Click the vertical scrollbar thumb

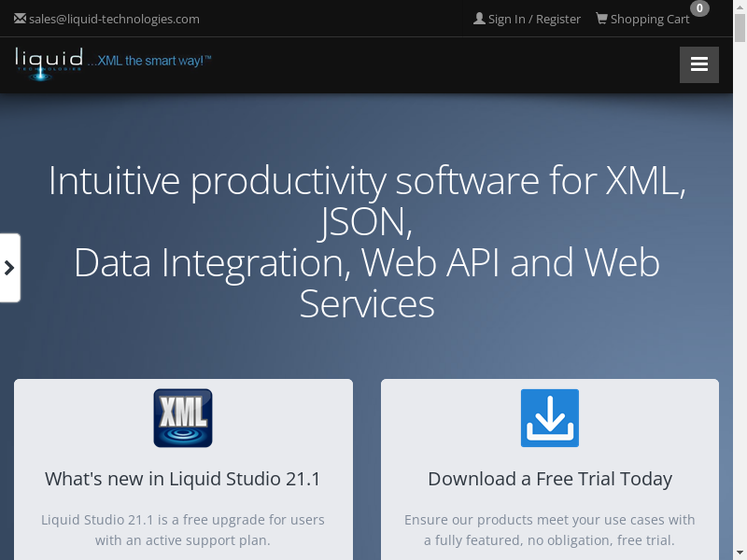740,28
